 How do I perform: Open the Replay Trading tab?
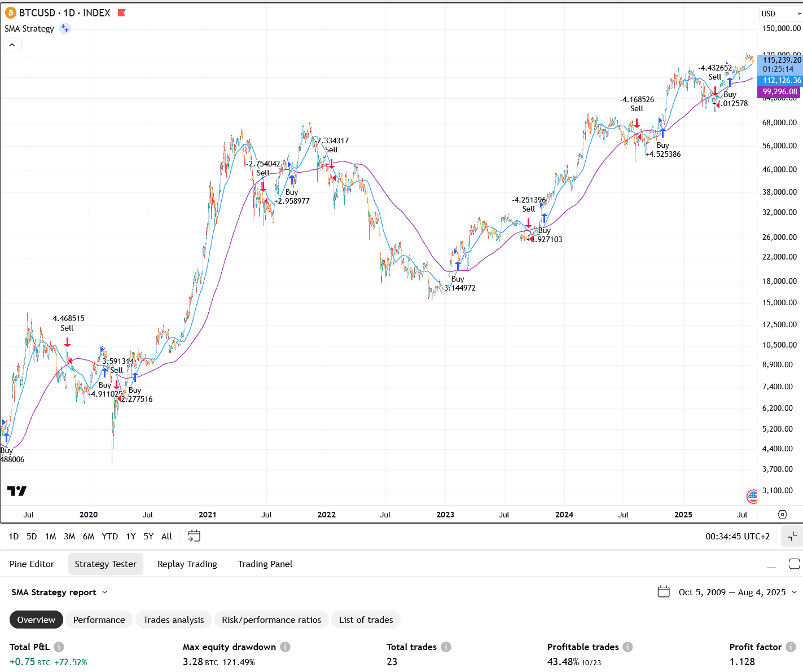[187, 564]
